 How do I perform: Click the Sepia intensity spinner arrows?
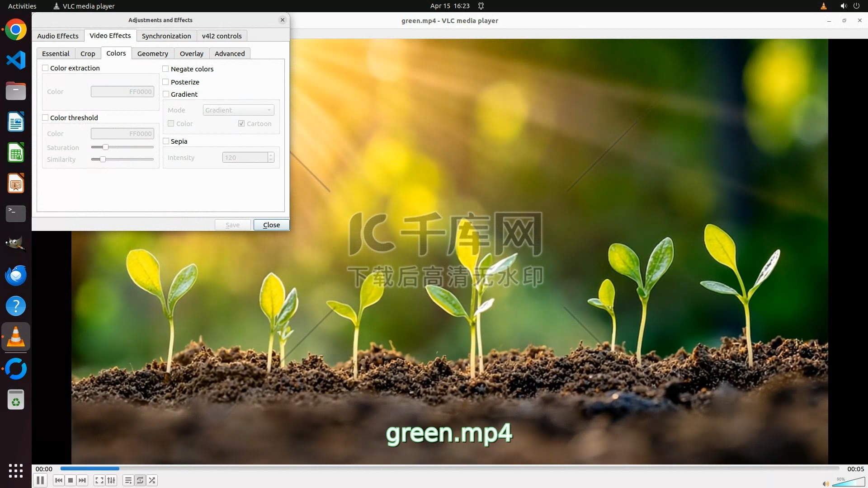click(271, 158)
